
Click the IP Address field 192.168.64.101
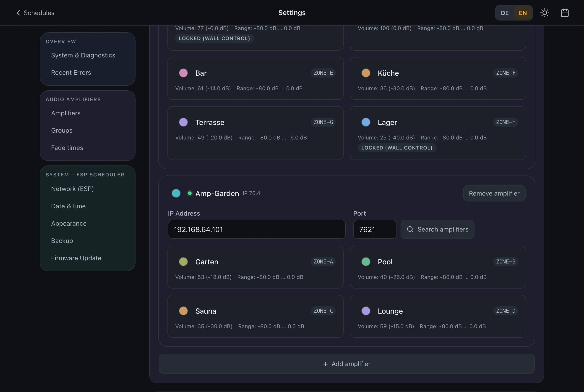(257, 229)
